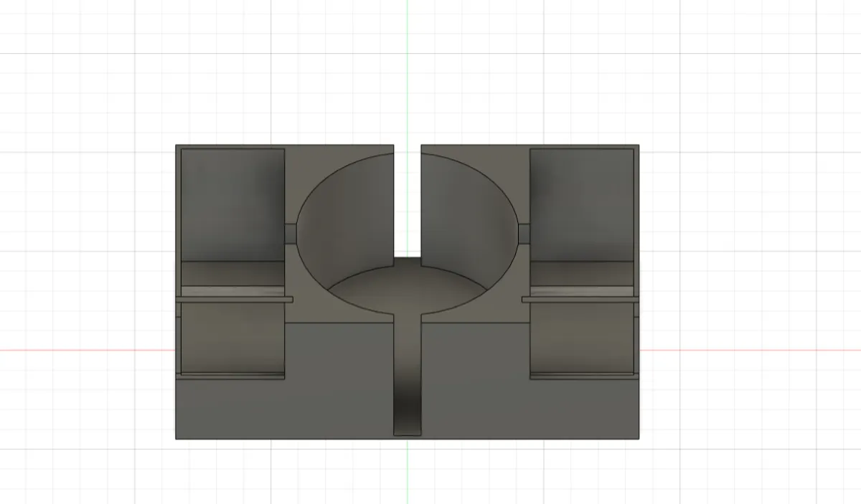This screenshot has height=504, width=861.
Task: Select the lower right rectangular pocket
Action: (583, 337)
